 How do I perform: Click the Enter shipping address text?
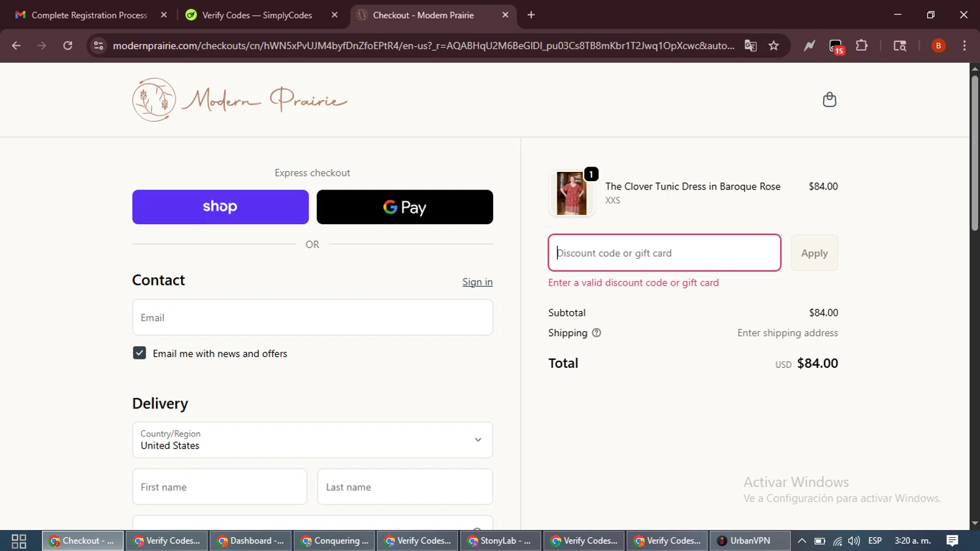(787, 333)
